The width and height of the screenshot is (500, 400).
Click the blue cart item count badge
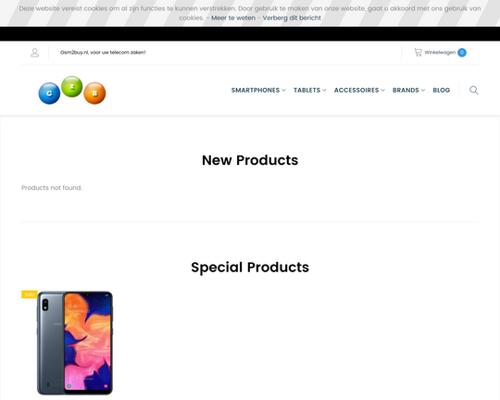pyautogui.click(x=462, y=52)
